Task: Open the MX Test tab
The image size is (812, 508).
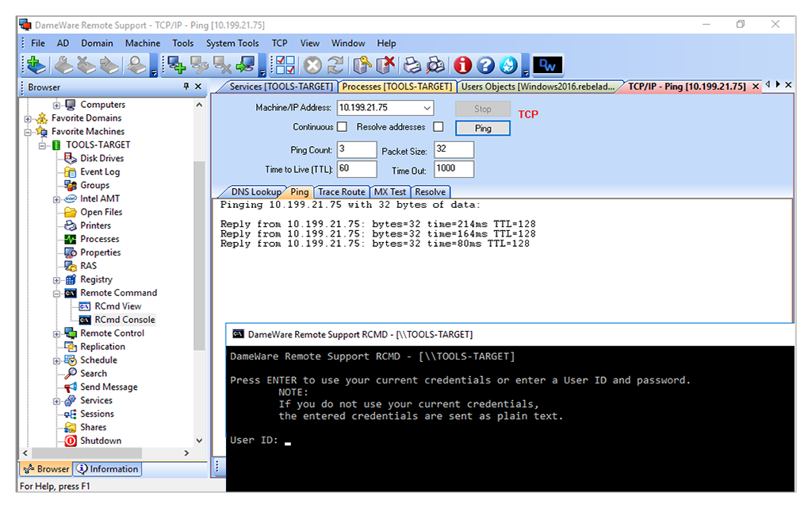Action: coord(390,192)
